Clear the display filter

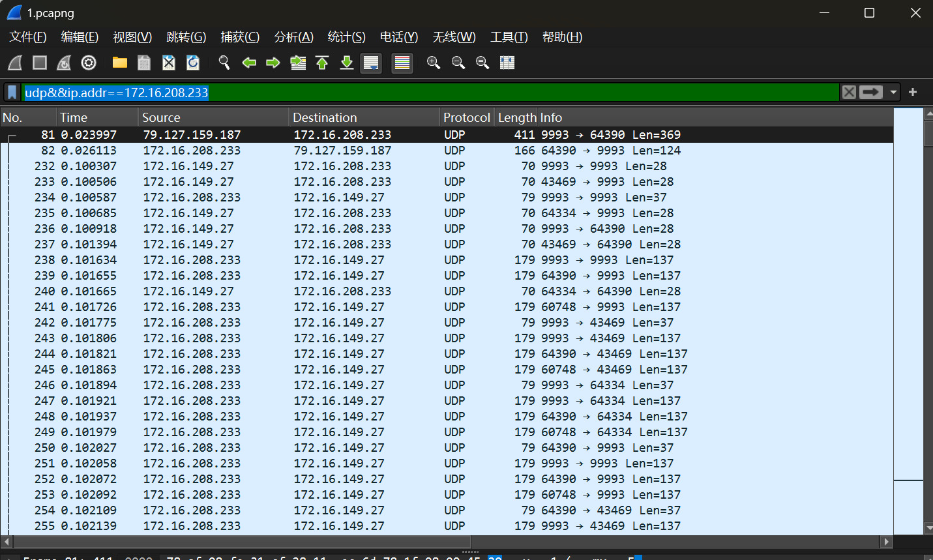(849, 93)
